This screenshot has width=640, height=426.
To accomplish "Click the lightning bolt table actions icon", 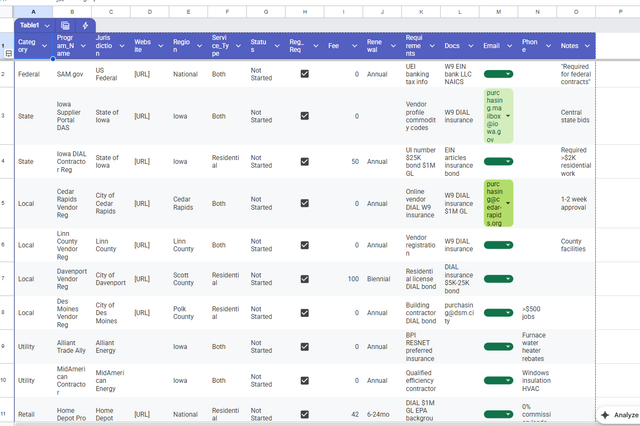I will pos(85,26).
